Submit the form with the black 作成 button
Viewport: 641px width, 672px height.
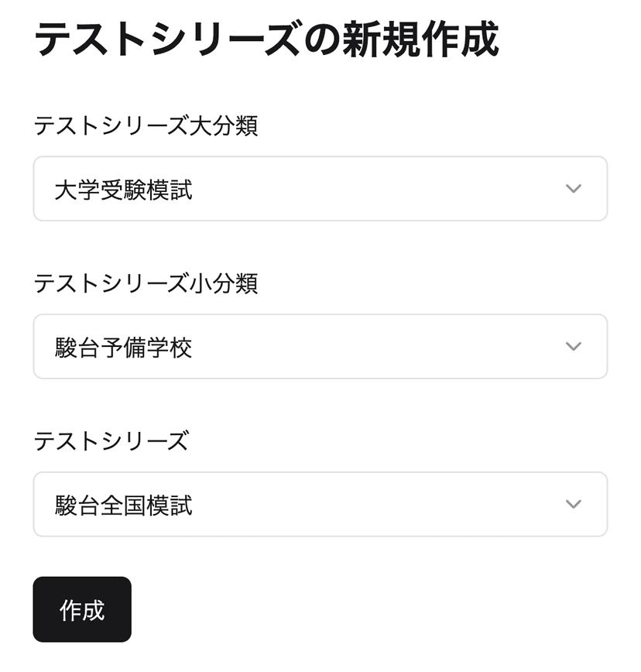click(x=82, y=609)
